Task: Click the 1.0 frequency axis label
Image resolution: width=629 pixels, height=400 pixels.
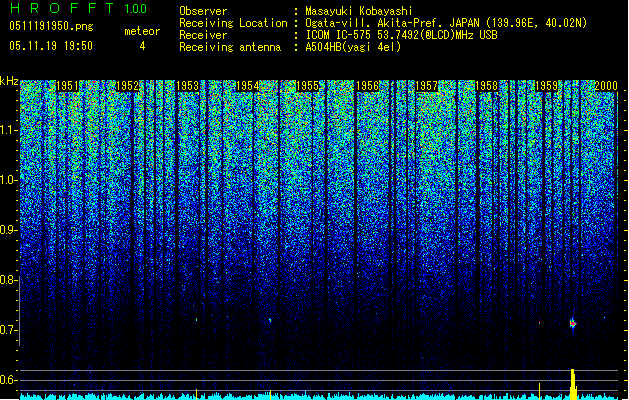Action: [9, 180]
